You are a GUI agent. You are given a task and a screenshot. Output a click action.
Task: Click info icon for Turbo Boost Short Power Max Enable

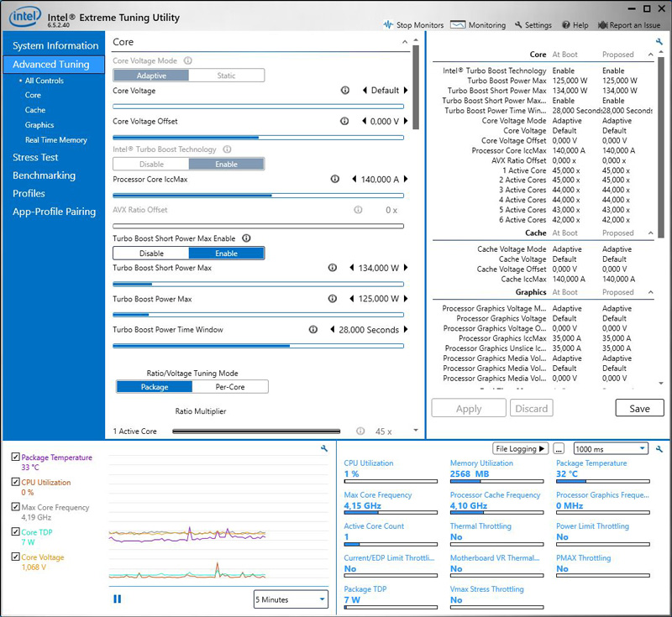[x=246, y=238]
